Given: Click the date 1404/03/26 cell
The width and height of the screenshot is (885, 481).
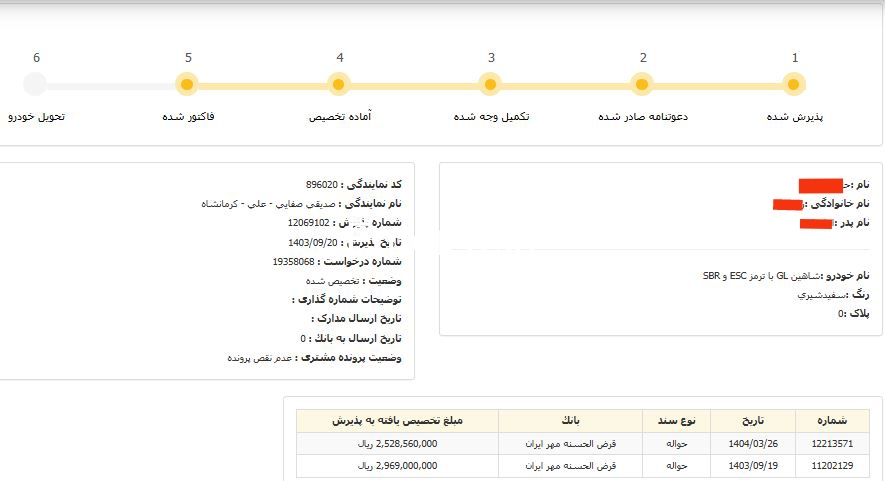Looking at the screenshot, I should [751, 444].
